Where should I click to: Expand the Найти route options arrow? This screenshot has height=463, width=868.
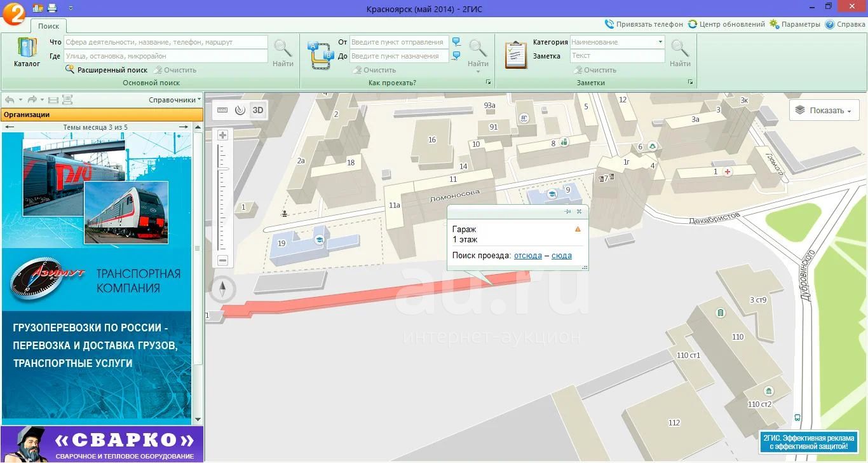[478, 71]
